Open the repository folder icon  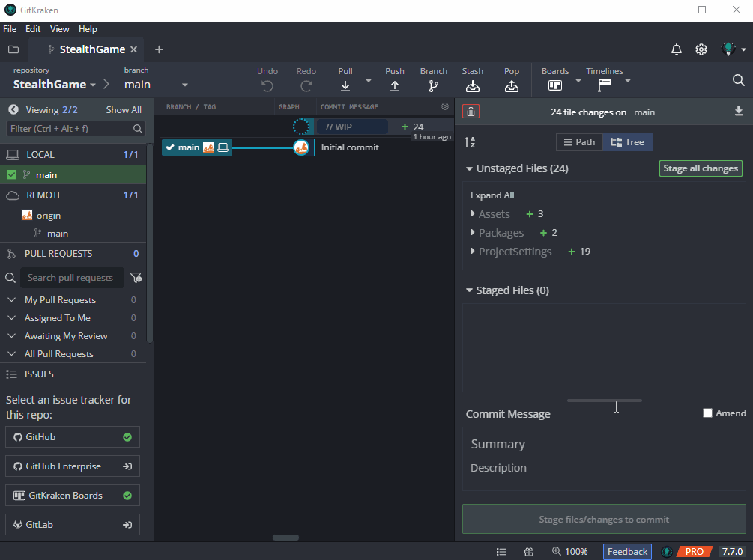[13, 49]
